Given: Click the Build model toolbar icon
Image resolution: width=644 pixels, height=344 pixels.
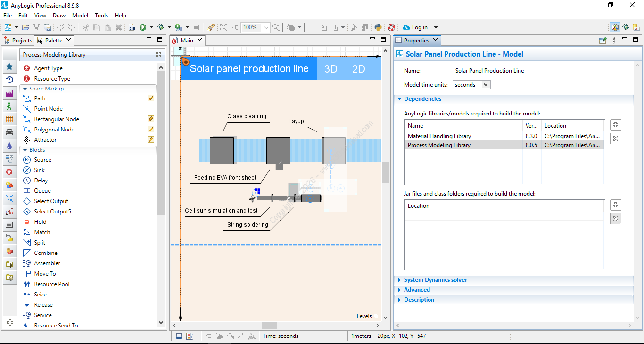Looking at the screenshot, I should [x=132, y=27].
